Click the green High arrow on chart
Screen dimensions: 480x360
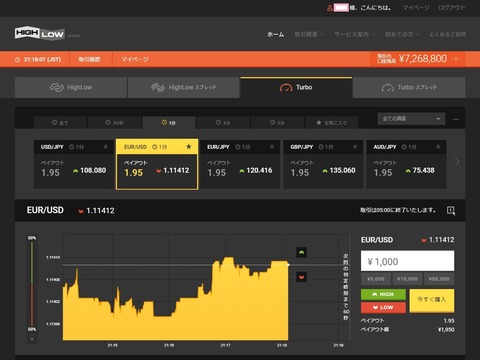(301, 252)
